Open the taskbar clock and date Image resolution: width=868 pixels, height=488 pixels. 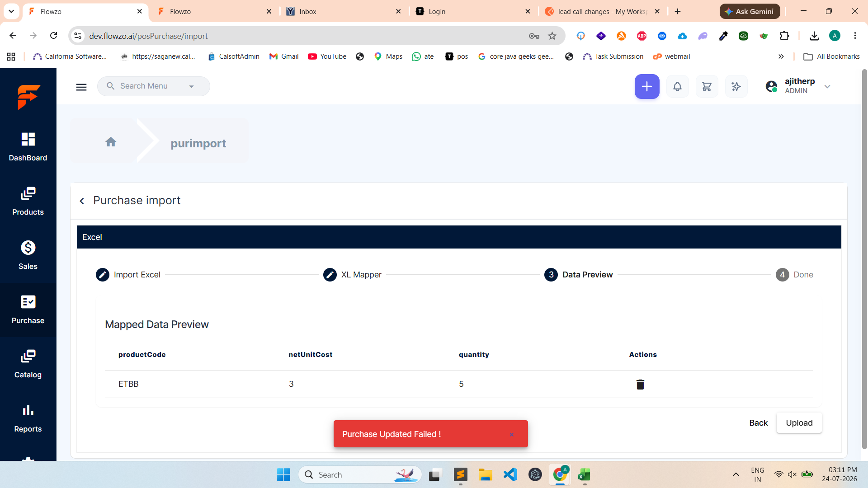[840, 474]
